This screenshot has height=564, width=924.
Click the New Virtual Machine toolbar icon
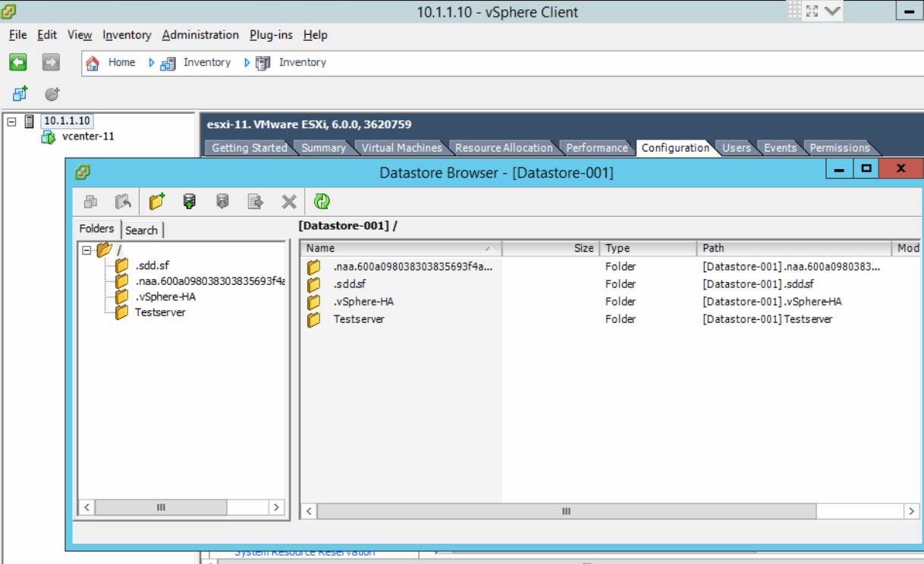click(20, 94)
